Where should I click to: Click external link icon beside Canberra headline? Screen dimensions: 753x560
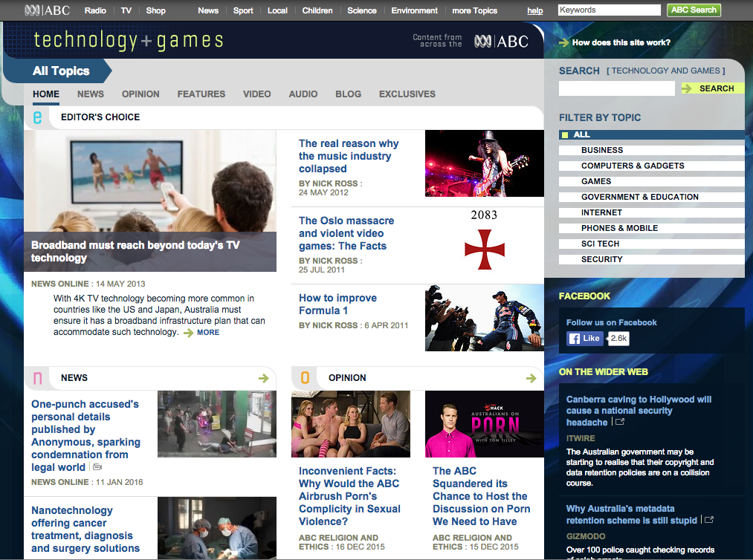tap(618, 422)
